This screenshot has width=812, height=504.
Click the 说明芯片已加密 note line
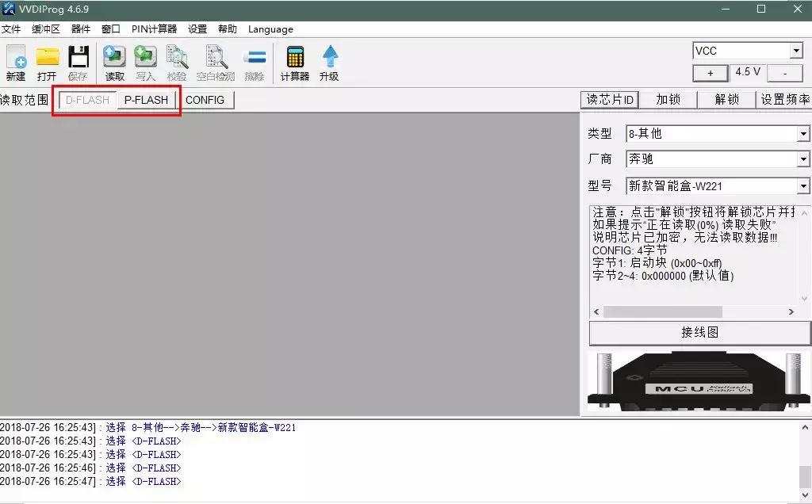pyautogui.click(x=684, y=238)
